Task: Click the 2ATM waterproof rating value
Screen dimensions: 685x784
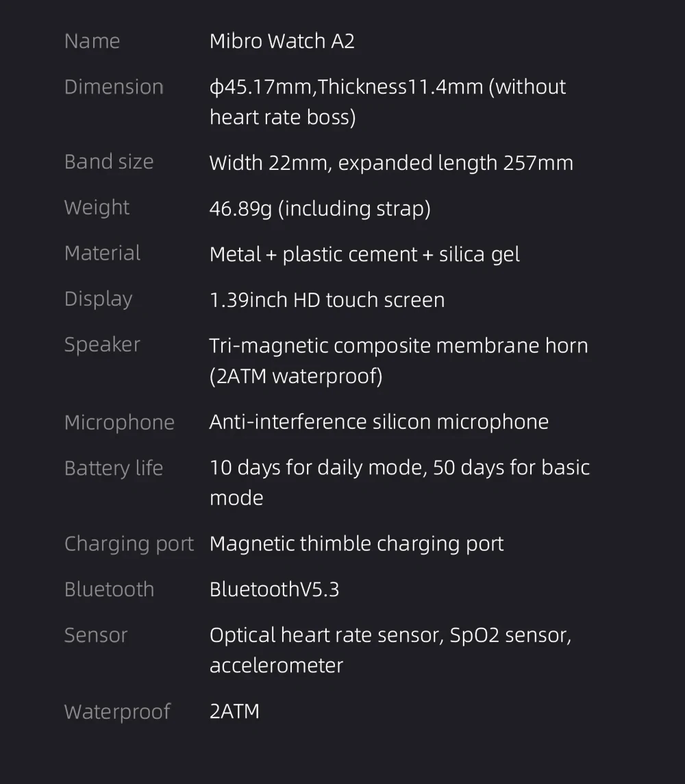Action: 234,711
